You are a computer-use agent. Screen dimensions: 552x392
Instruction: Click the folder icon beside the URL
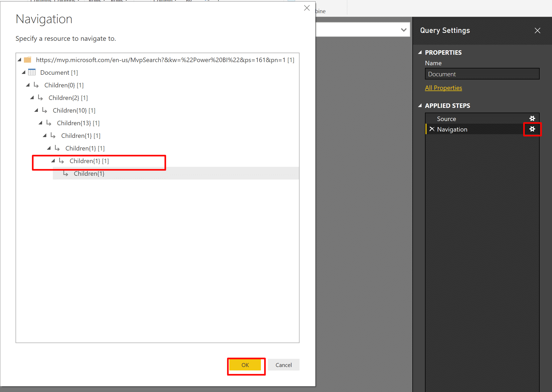(28, 60)
